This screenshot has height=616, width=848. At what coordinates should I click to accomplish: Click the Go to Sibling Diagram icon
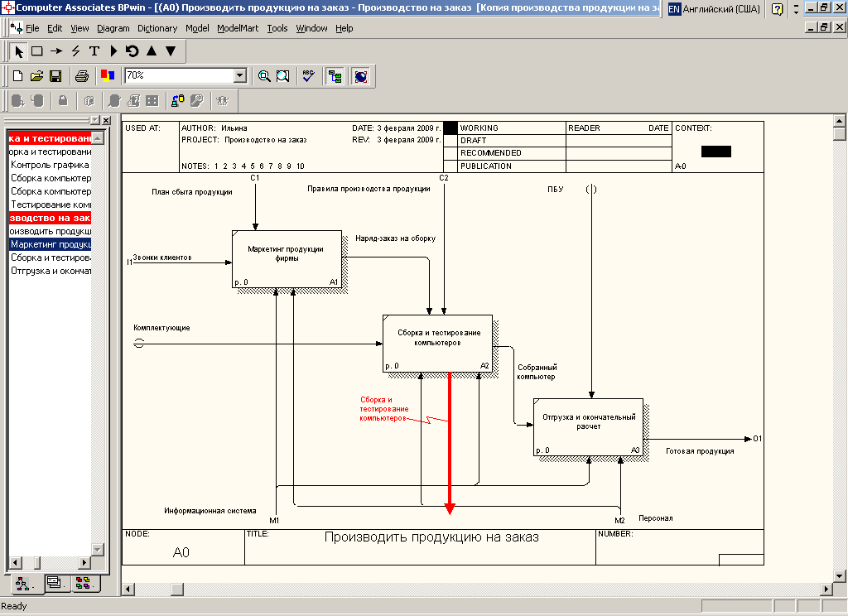point(132,51)
